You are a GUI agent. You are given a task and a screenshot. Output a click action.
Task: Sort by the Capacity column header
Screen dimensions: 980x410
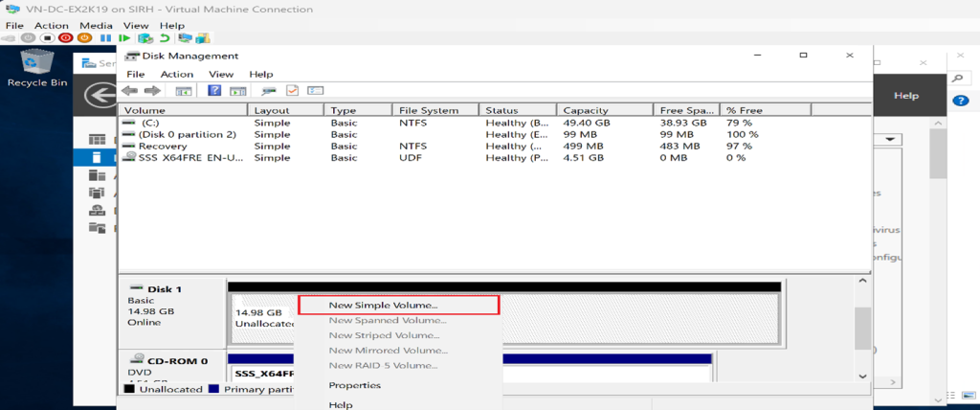pos(604,110)
